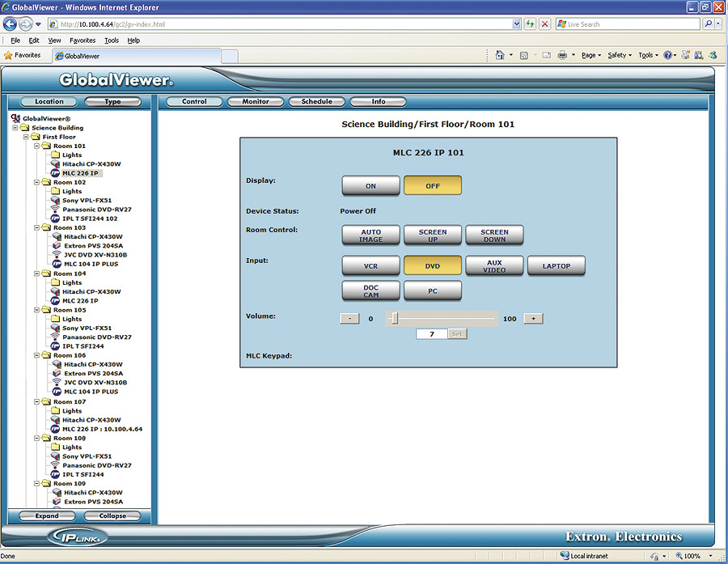This screenshot has width=728, height=564.
Task: Click the zoom level magnifier in status bar
Action: [679, 556]
